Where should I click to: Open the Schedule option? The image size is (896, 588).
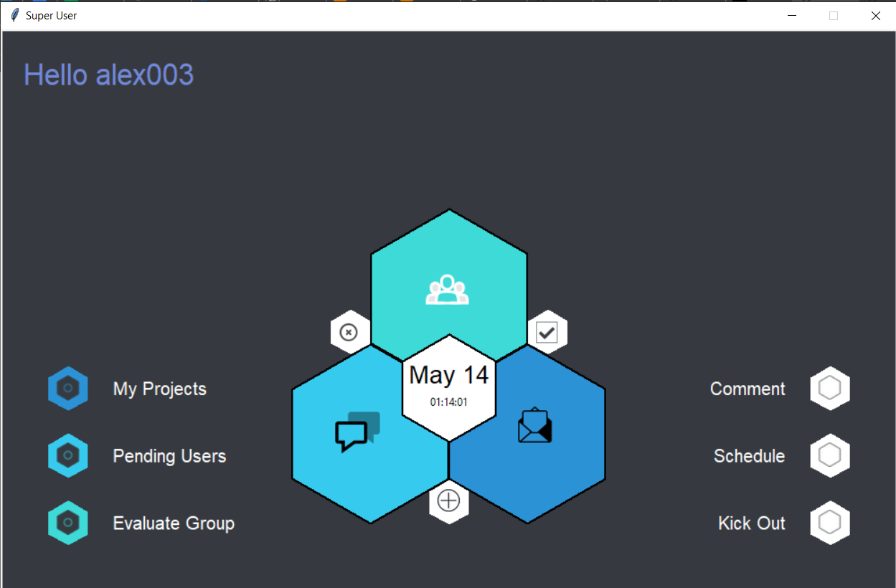click(749, 456)
